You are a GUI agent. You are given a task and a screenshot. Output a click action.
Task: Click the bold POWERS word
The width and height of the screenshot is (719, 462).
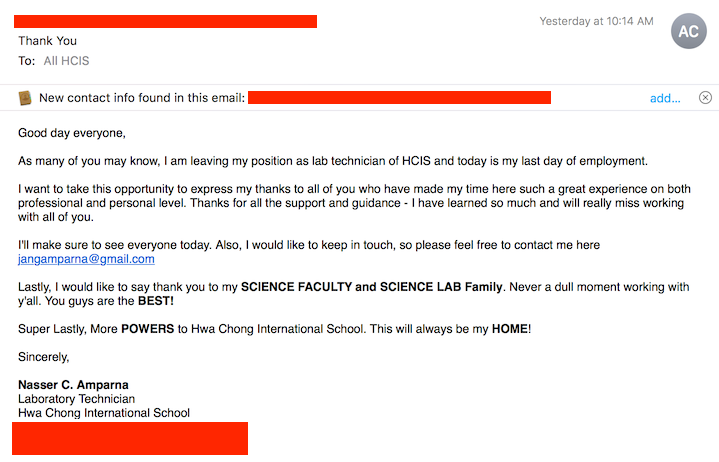(148, 329)
